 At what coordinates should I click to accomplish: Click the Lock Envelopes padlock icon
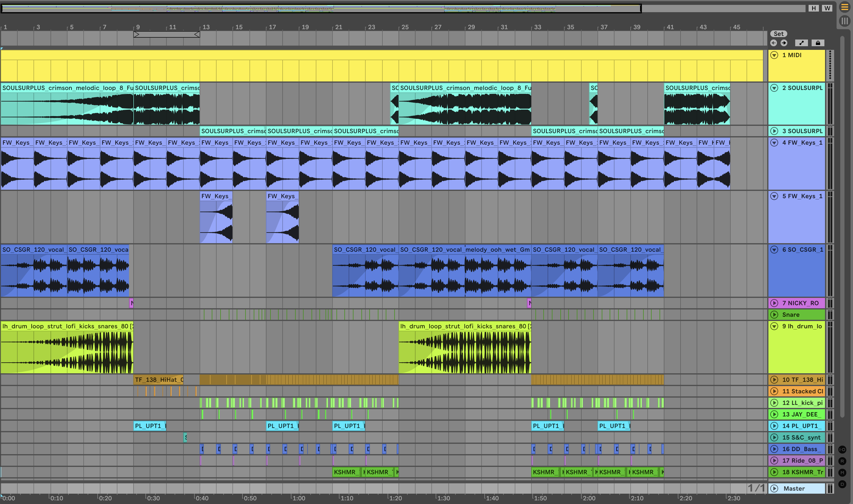coord(818,43)
